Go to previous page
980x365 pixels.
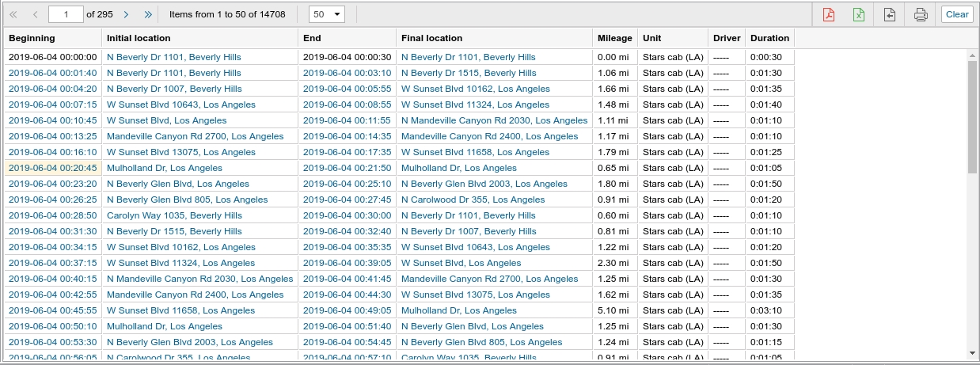[36, 14]
